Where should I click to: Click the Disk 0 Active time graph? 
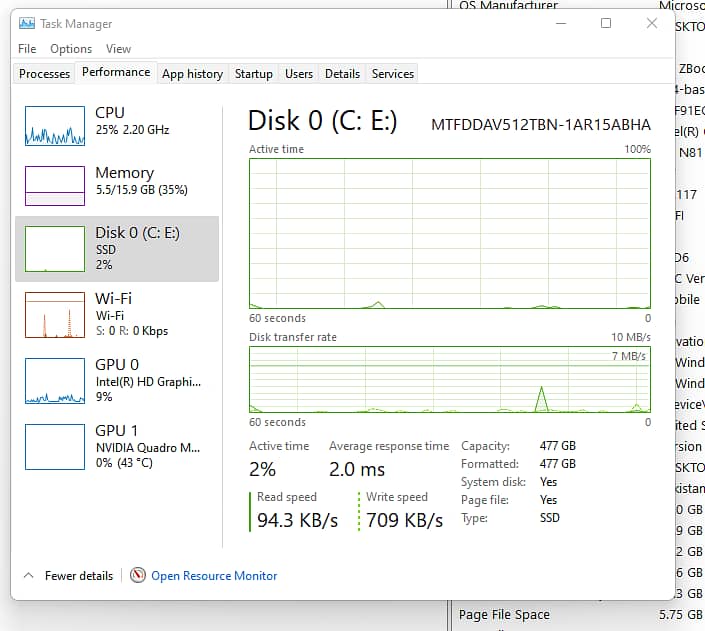[450, 232]
